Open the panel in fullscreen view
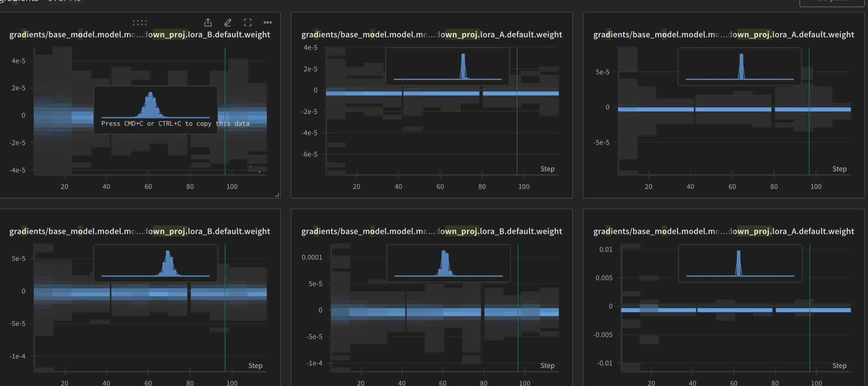The width and height of the screenshot is (868, 386). point(248,22)
